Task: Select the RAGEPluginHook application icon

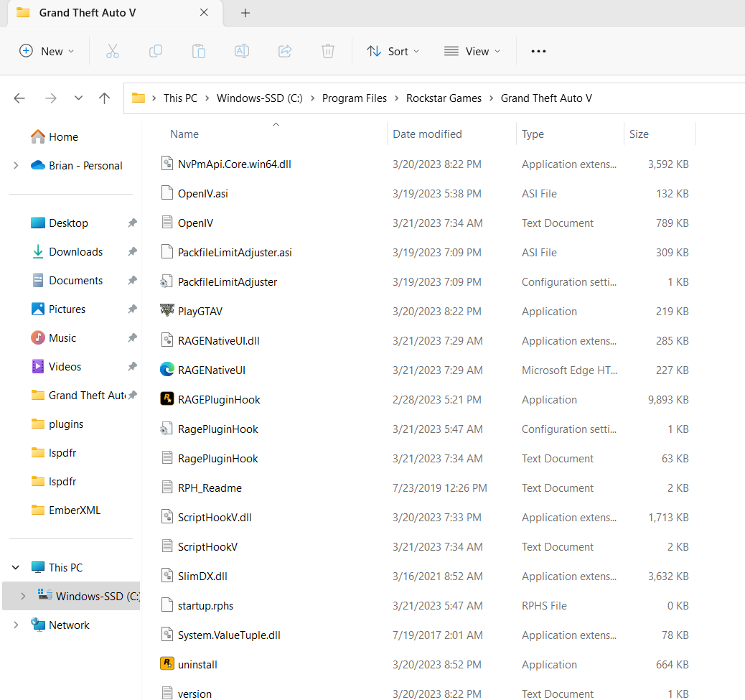Action: coord(167,400)
